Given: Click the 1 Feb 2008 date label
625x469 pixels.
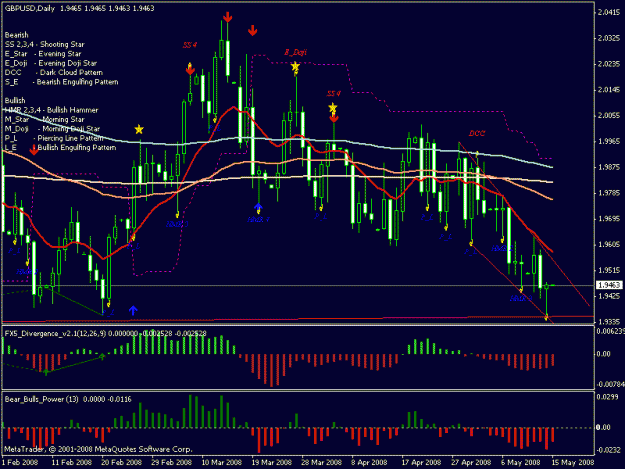Looking at the screenshot, I should click(x=20, y=463).
